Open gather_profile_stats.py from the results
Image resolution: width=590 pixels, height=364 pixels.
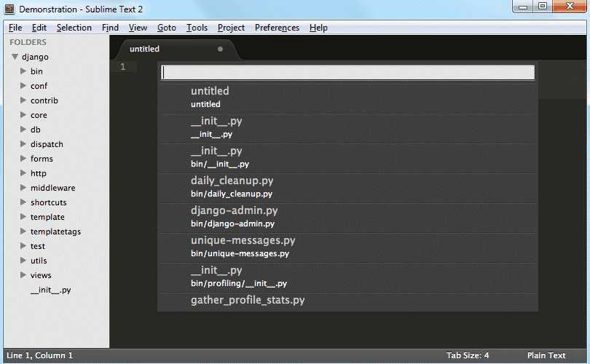click(x=347, y=302)
